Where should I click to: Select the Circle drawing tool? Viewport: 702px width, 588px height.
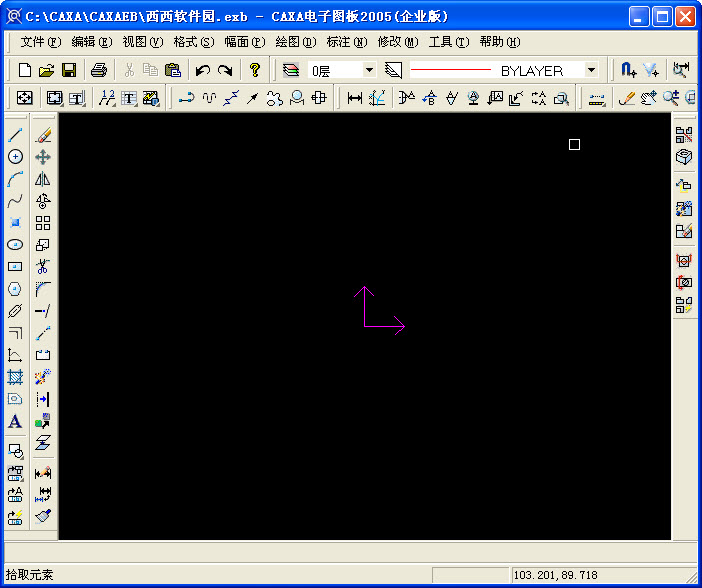coord(15,157)
